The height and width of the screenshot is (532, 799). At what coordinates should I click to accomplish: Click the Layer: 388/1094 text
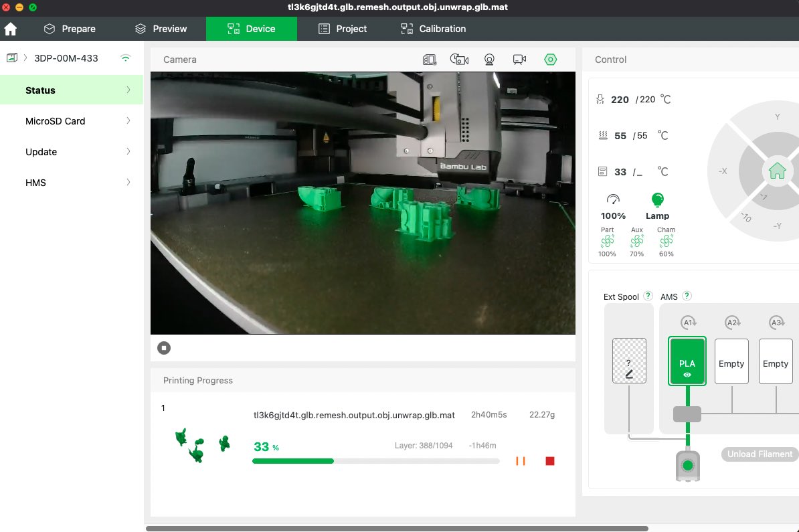point(424,446)
